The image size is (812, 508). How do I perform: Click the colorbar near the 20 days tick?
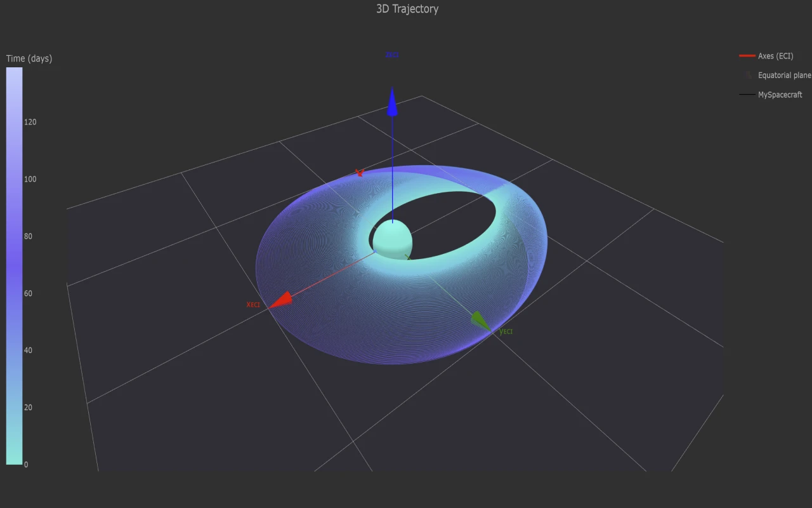(15, 408)
